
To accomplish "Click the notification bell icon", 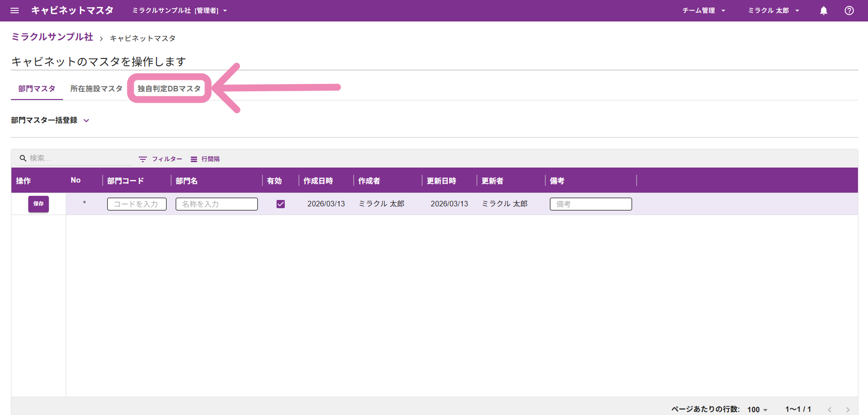I will point(823,11).
